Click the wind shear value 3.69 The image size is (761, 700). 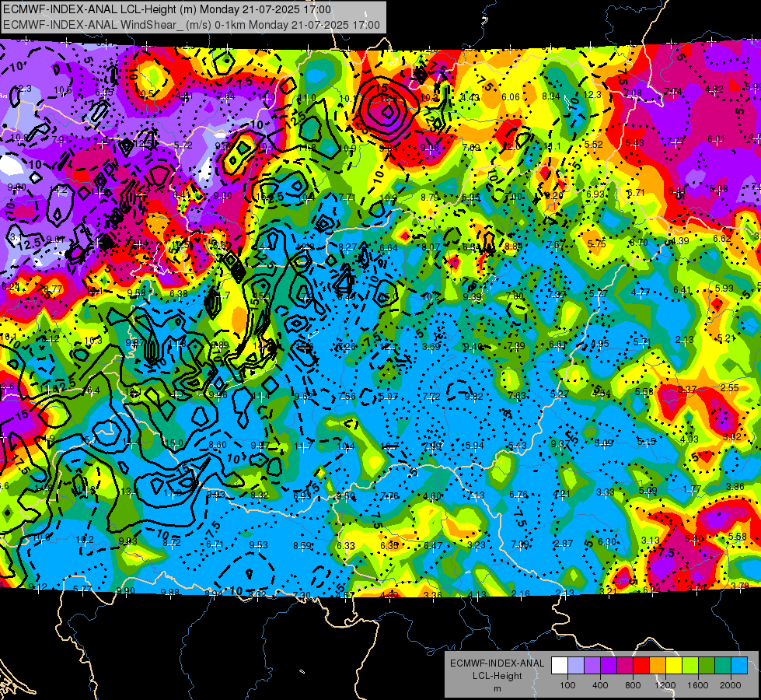[431, 346]
